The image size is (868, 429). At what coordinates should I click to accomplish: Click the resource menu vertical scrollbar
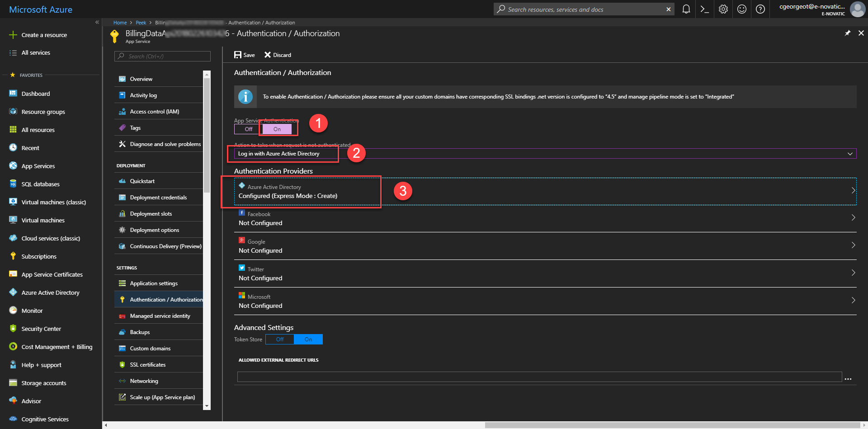coord(207,136)
